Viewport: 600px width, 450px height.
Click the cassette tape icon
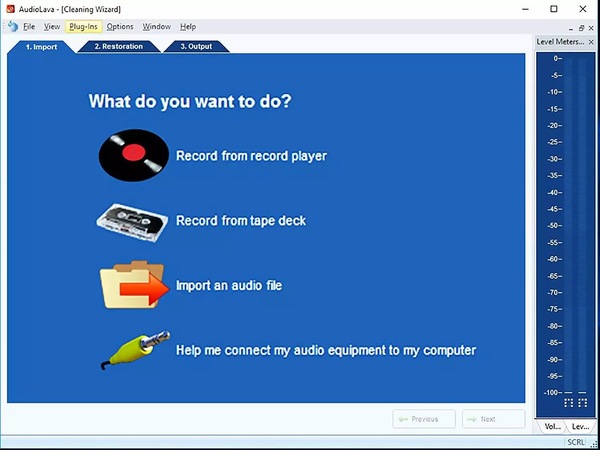tap(132, 222)
